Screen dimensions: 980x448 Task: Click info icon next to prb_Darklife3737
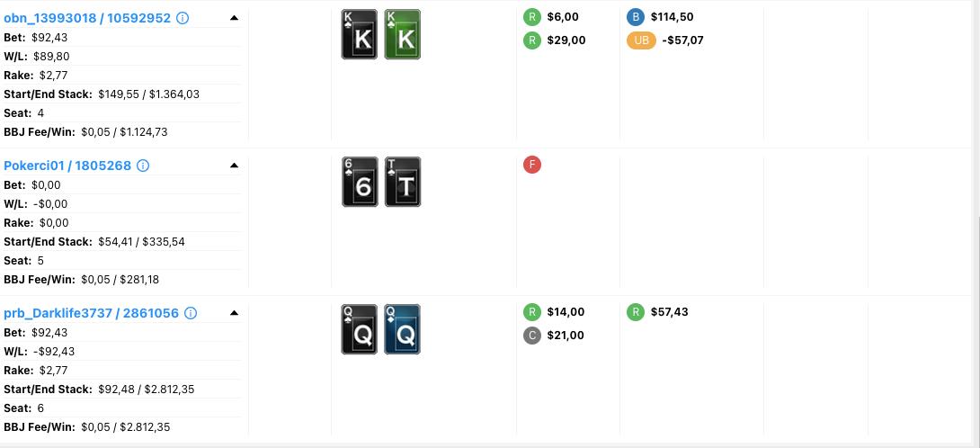tap(191, 313)
